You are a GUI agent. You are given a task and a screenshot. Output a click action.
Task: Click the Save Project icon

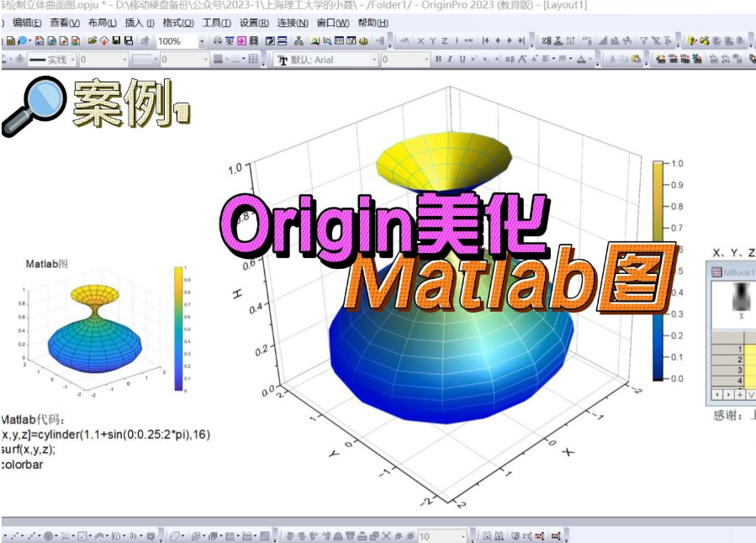116,39
